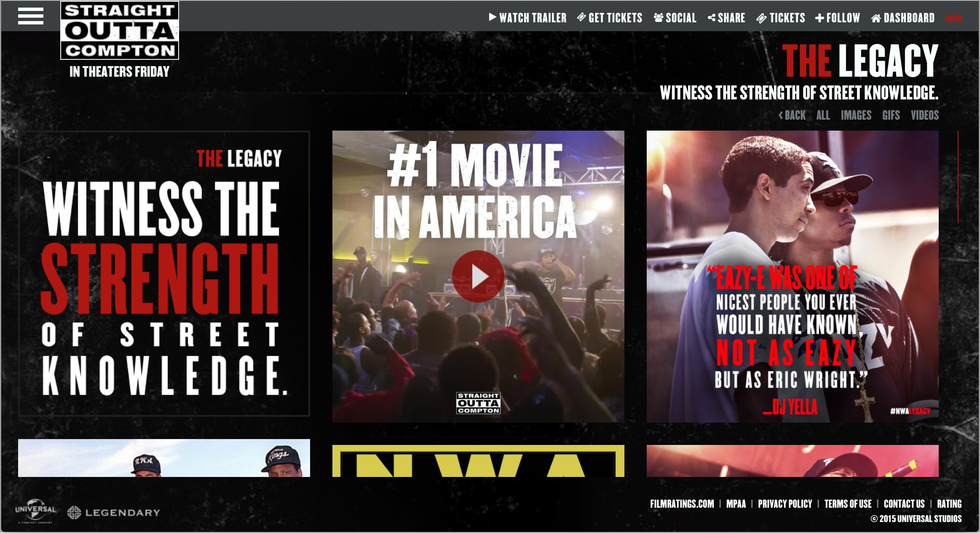This screenshot has width=980, height=533.
Task: Open Social text link in navigation
Action: click(x=681, y=18)
